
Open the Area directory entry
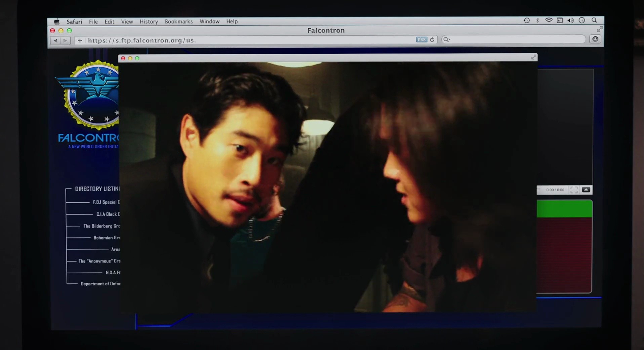point(116,249)
